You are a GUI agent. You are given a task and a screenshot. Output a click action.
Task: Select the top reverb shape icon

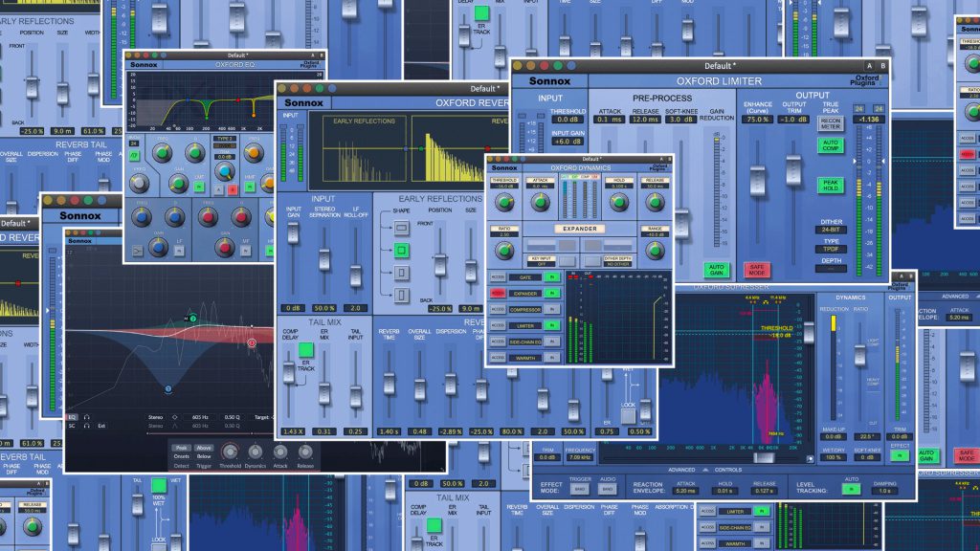[x=401, y=228]
